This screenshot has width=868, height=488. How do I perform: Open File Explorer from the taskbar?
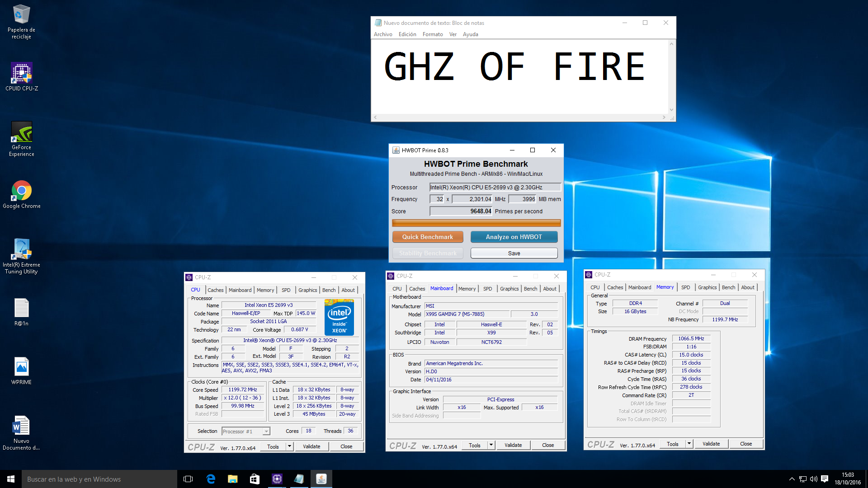coord(232,479)
